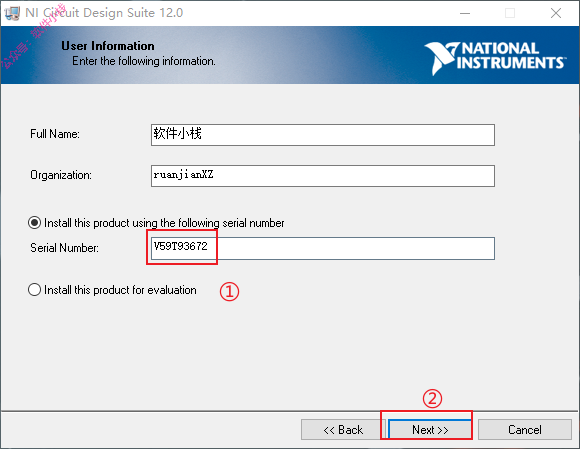This screenshot has height=449, width=580.
Task: Click the installer icon in the title bar
Action: pos(12,13)
